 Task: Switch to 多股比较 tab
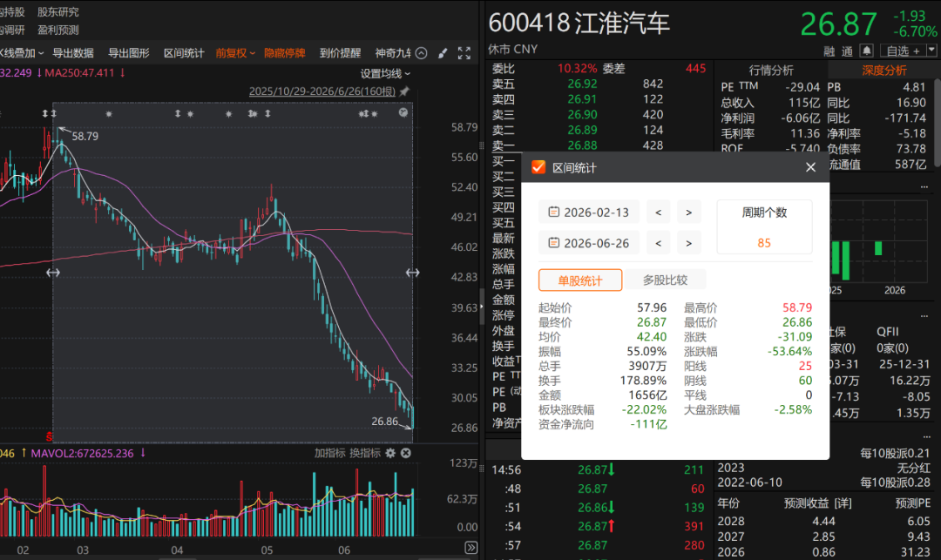coord(665,280)
